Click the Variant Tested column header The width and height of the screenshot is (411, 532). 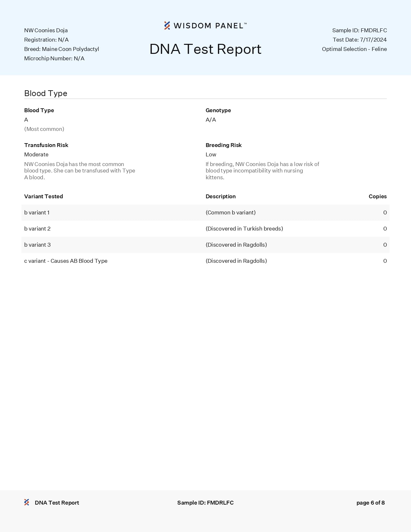44,196
